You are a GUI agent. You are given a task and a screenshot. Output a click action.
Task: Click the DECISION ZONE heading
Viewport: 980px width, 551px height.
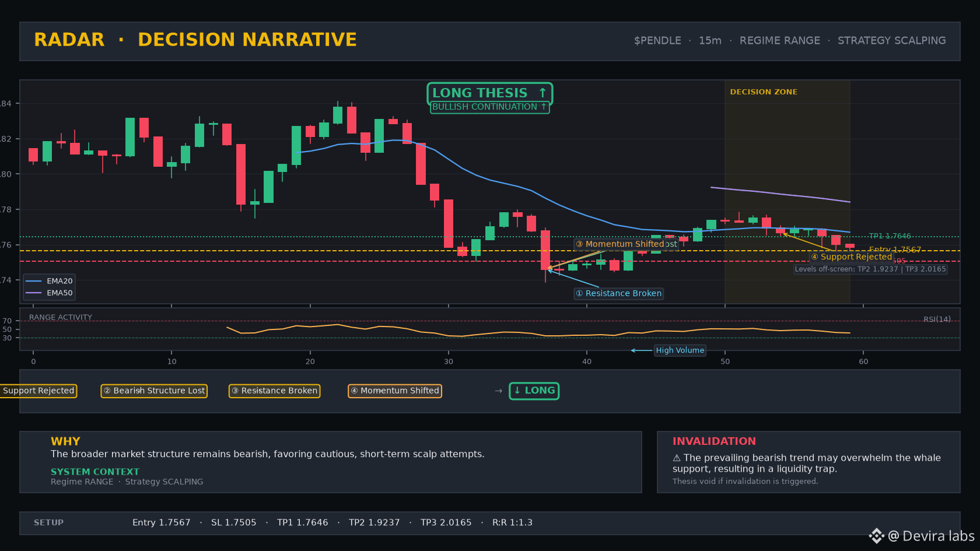(764, 92)
